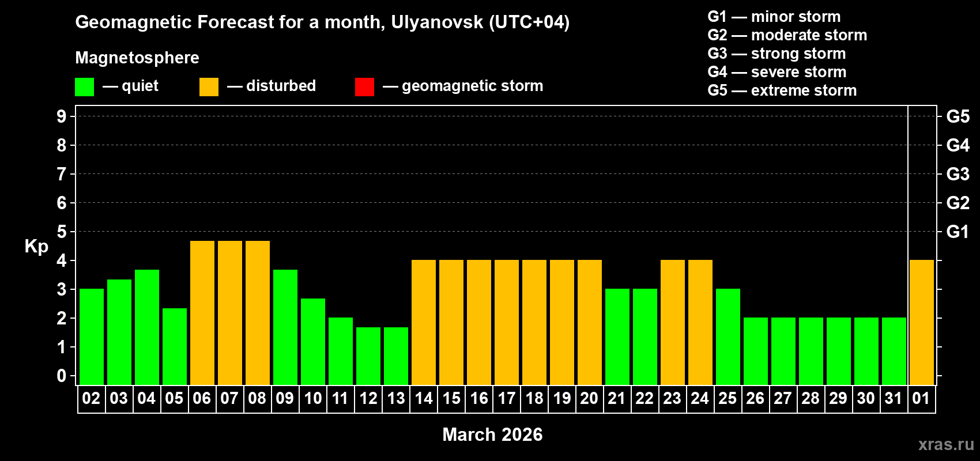Click the date label 20 on the axis
Screen dimensions: 980x461
589,399
